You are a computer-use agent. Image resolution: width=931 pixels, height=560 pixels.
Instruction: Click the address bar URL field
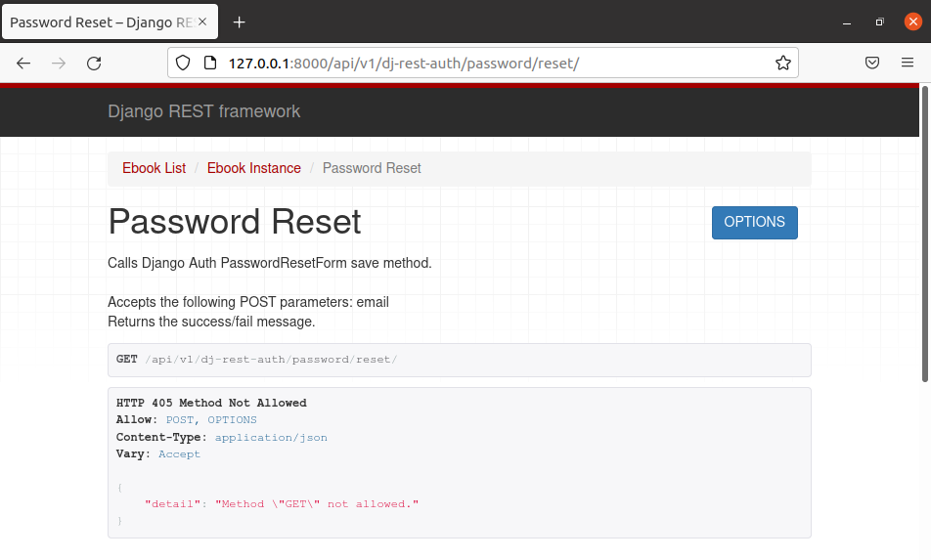click(483, 63)
